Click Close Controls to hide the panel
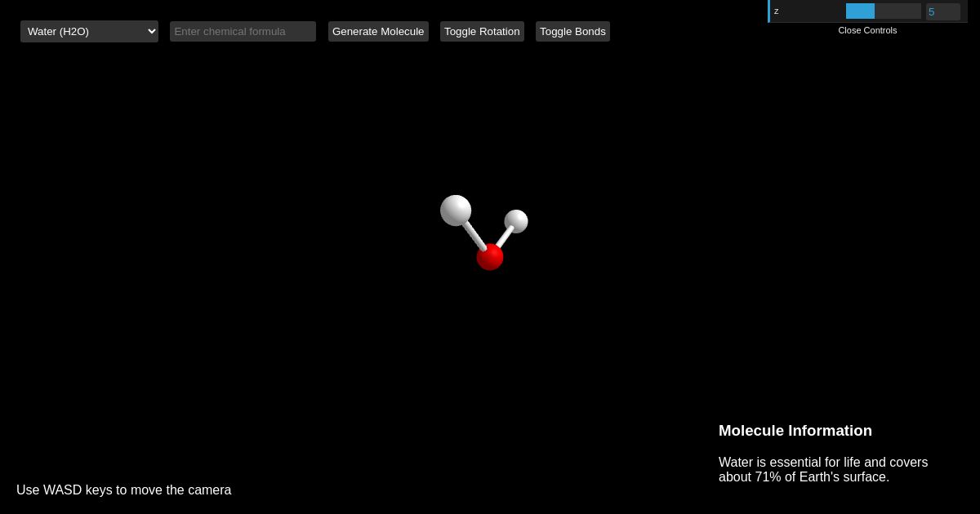Screen dimensions: 980x514 click(867, 30)
